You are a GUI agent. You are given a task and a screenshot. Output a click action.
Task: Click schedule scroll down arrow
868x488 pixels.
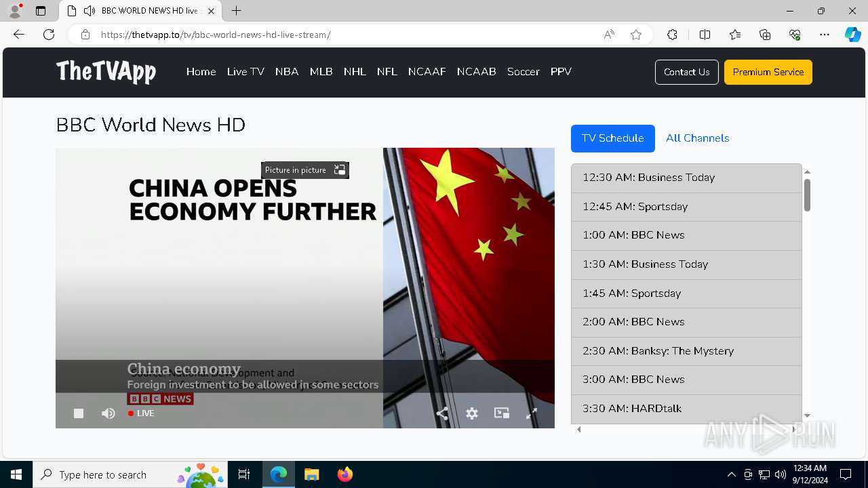pyautogui.click(x=807, y=415)
